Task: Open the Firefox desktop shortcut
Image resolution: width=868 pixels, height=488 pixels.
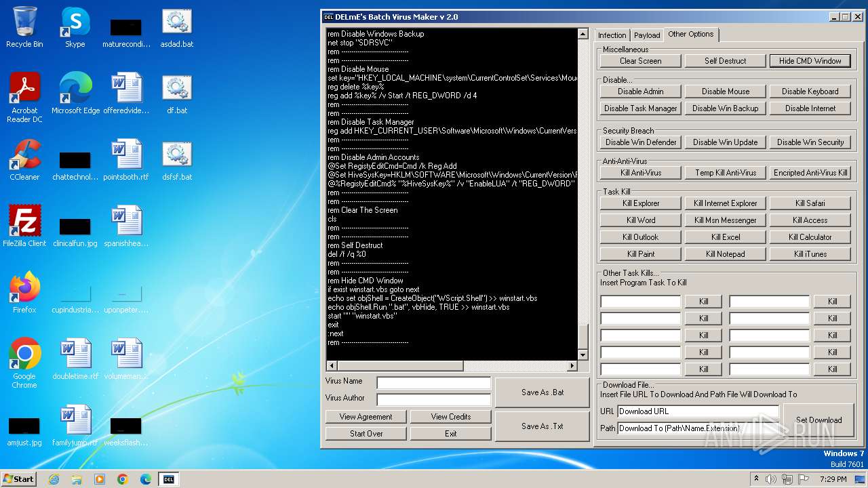Action: point(24,293)
